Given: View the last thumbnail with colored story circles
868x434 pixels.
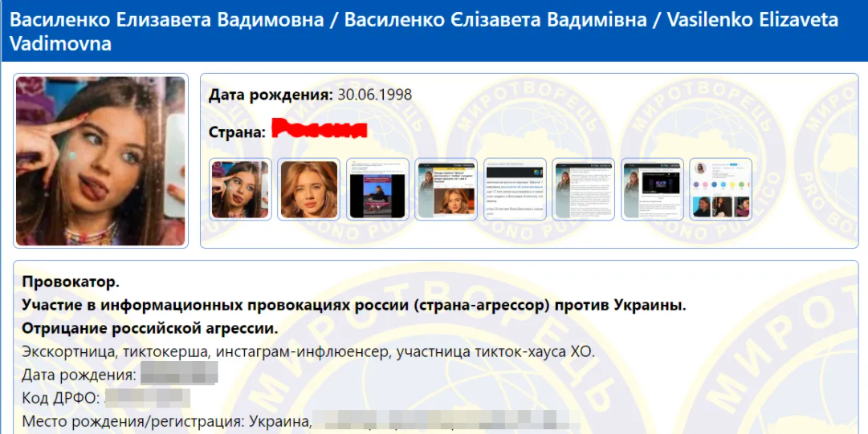Looking at the screenshot, I should point(720,189).
